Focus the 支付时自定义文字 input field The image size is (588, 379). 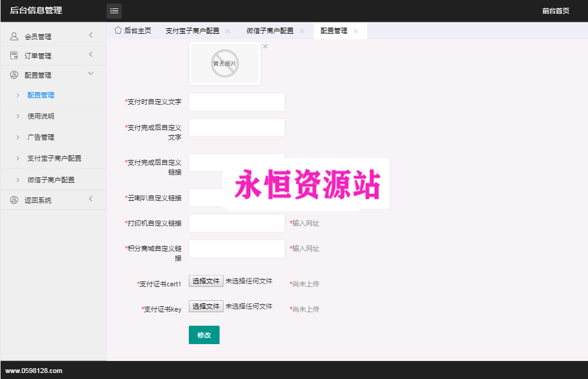point(236,102)
